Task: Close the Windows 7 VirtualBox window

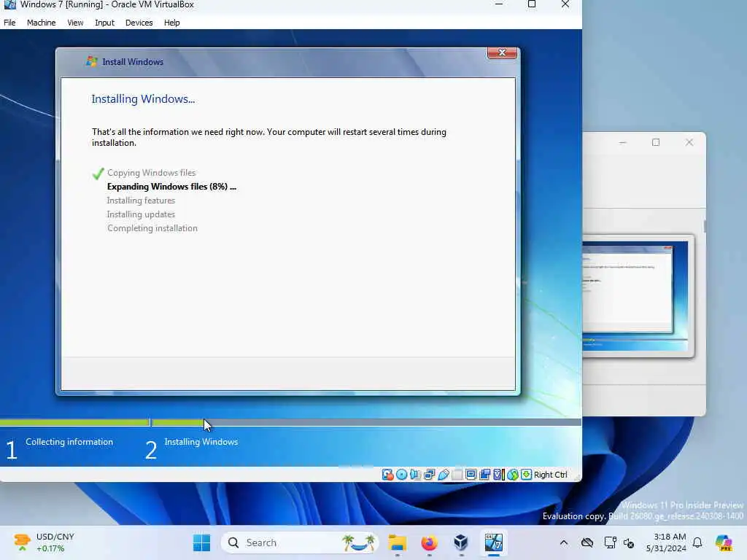Action: (x=565, y=4)
